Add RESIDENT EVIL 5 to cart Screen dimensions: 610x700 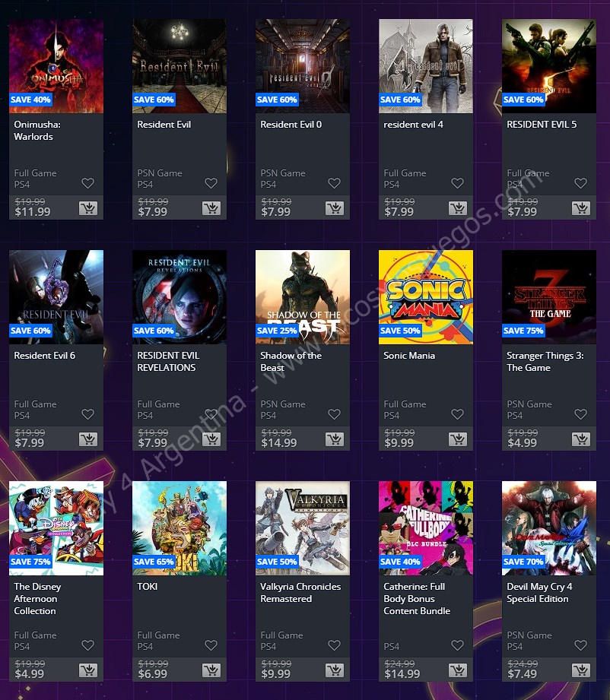tap(581, 208)
